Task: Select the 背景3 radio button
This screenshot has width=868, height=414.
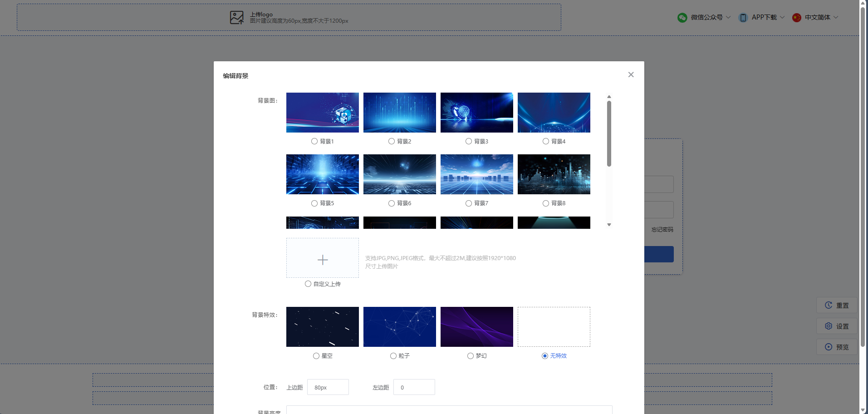Action: pos(469,141)
